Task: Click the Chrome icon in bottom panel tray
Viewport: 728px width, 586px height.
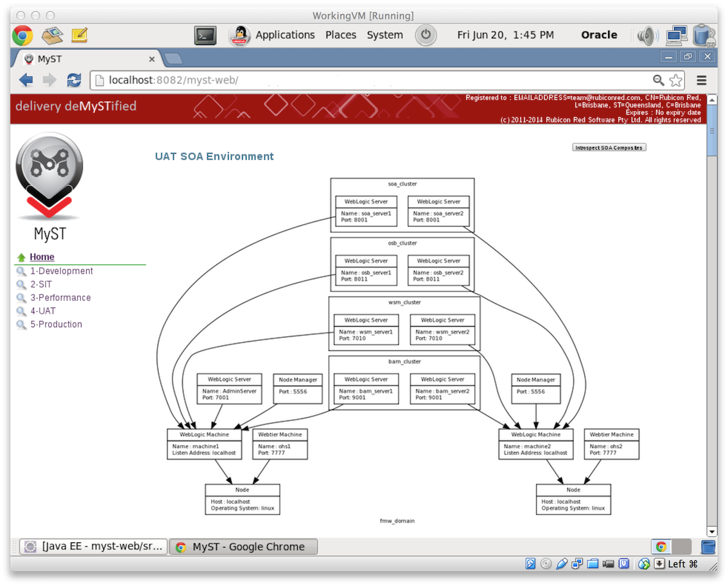Action: point(662,547)
